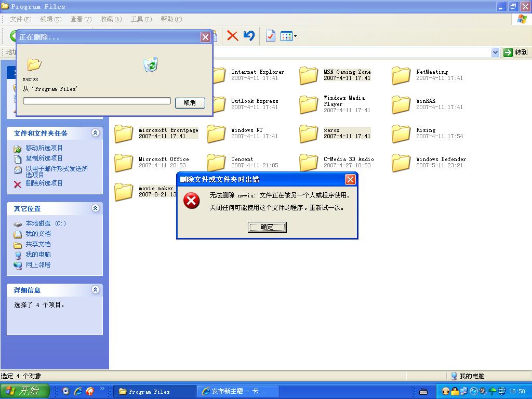The width and height of the screenshot is (532, 399).
Task: Click the media player quick launch icon
Action: (66, 391)
